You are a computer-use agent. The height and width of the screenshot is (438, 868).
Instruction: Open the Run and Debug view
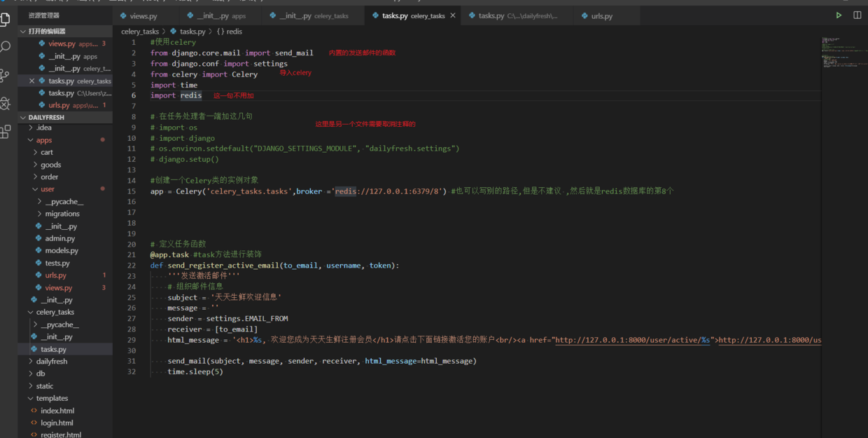click(x=5, y=103)
